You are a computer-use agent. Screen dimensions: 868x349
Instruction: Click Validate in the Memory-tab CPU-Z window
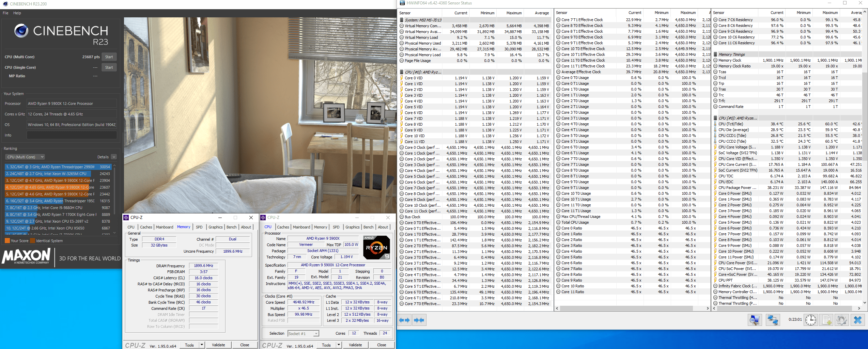pyautogui.click(x=218, y=345)
